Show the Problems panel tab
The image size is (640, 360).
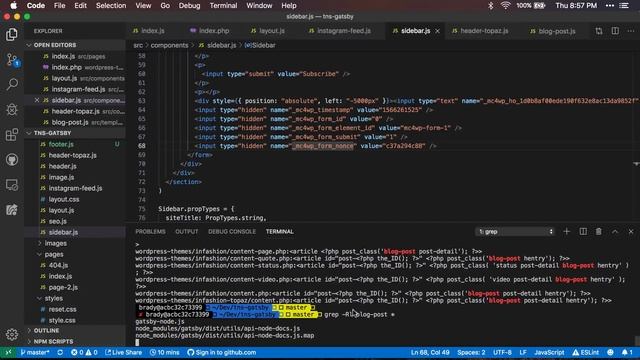(x=150, y=231)
